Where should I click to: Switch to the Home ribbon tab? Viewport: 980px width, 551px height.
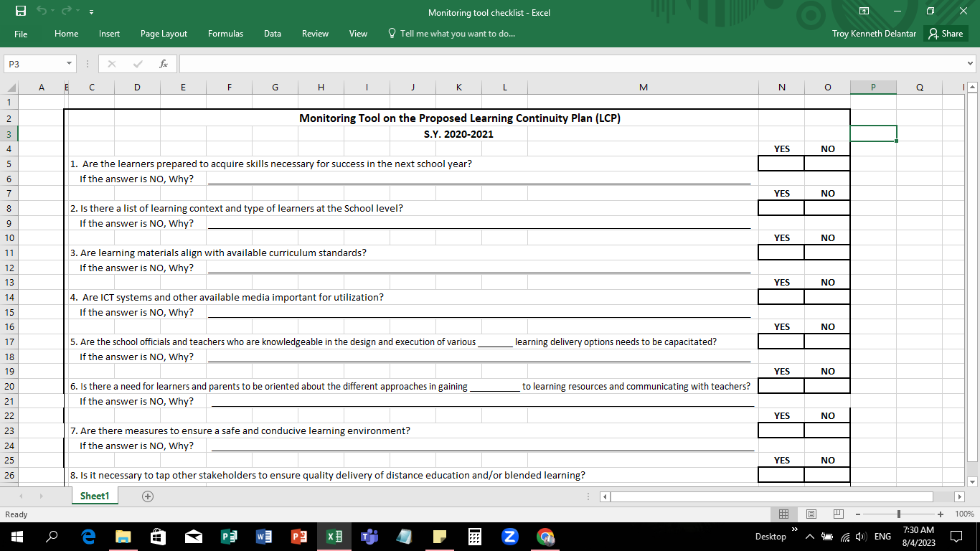[67, 34]
